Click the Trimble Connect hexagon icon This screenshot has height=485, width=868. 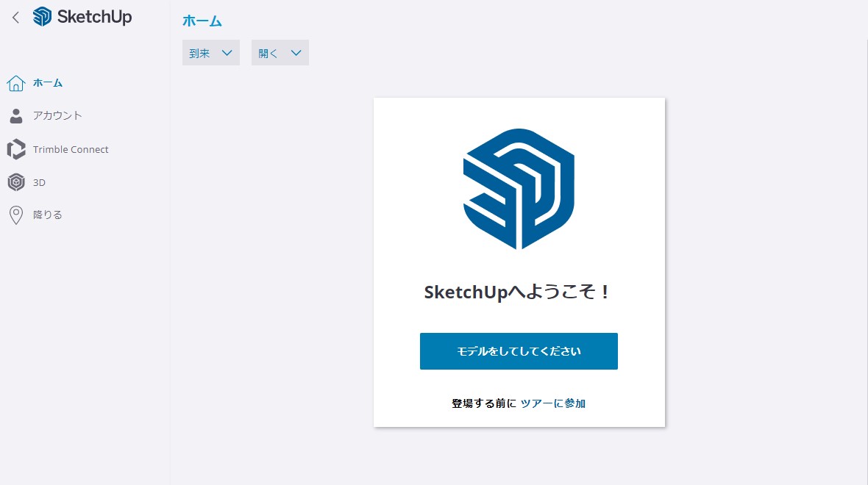[x=16, y=149]
